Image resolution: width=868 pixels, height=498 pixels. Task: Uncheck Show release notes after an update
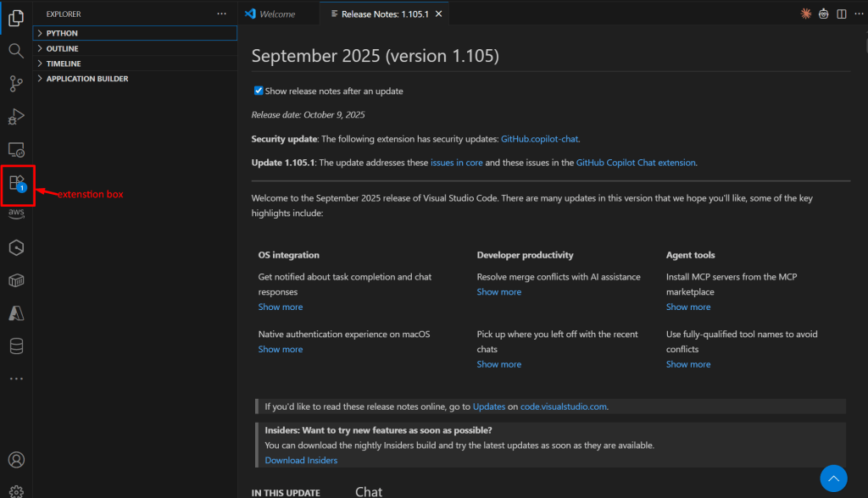point(259,91)
